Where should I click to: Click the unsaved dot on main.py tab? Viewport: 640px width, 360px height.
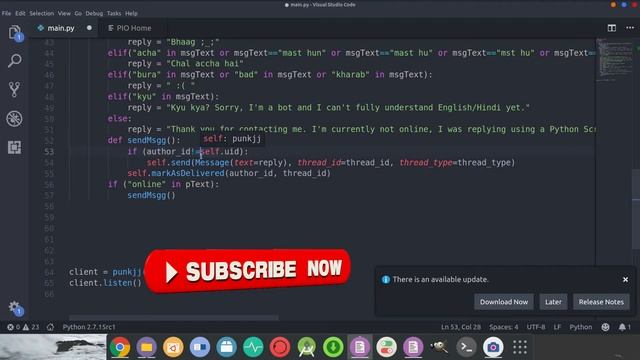click(x=89, y=28)
